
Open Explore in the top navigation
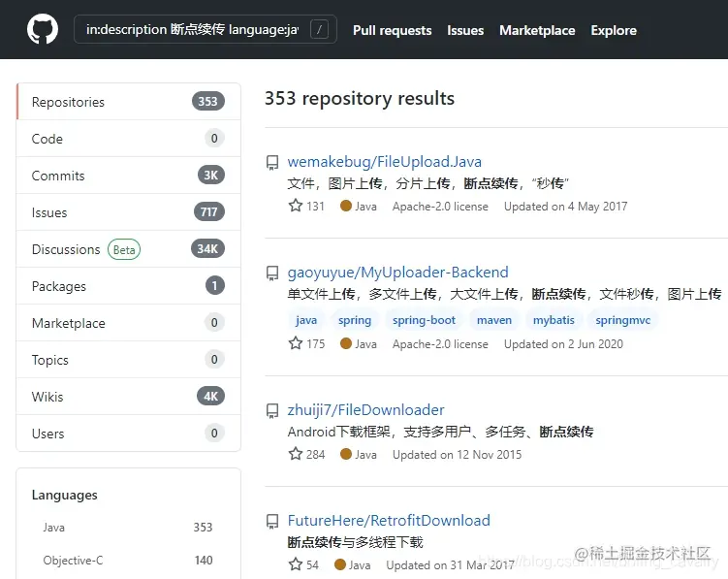coord(614,31)
